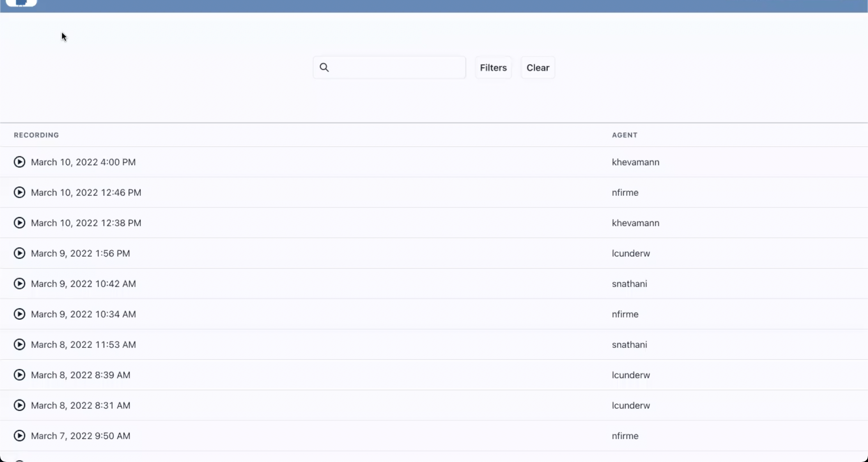Click the AGENT column header
Viewport: 868px width, 462px height.
[624, 135]
